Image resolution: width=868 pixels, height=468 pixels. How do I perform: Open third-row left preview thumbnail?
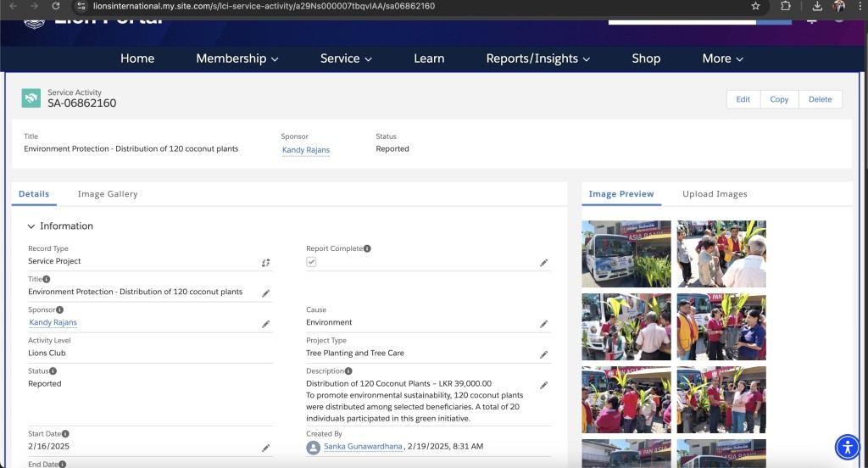tap(626, 399)
